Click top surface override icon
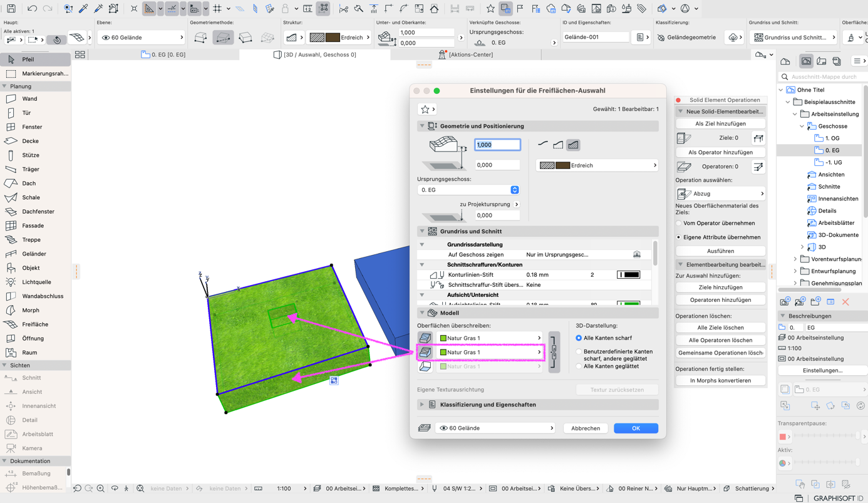 click(425, 338)
